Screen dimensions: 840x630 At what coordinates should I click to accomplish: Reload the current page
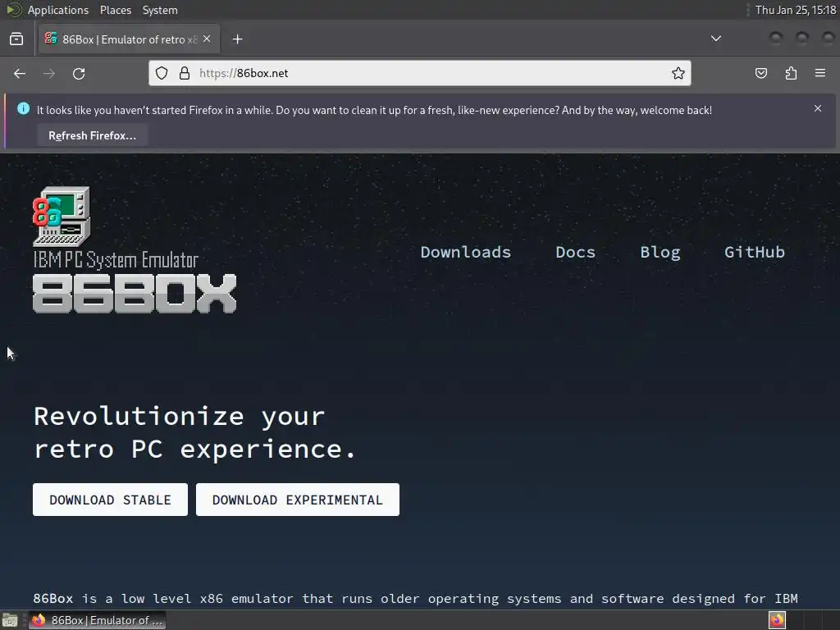(79, 73)
